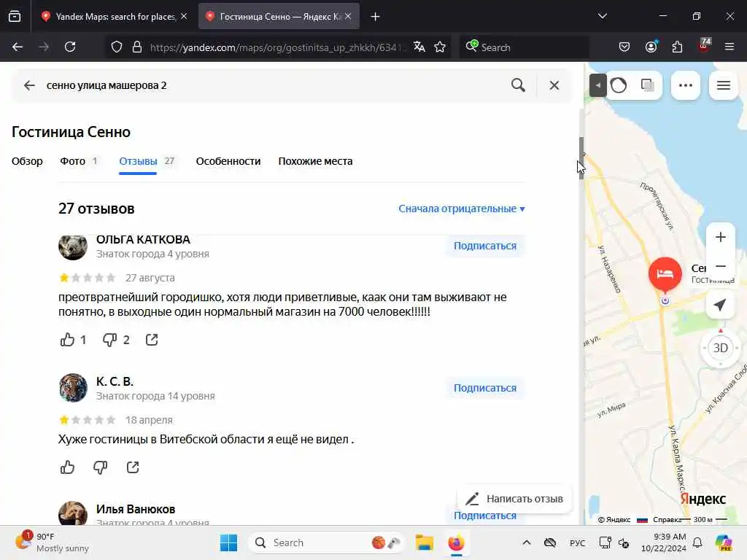Clear the Yandex Maps search query

(554, 85)
